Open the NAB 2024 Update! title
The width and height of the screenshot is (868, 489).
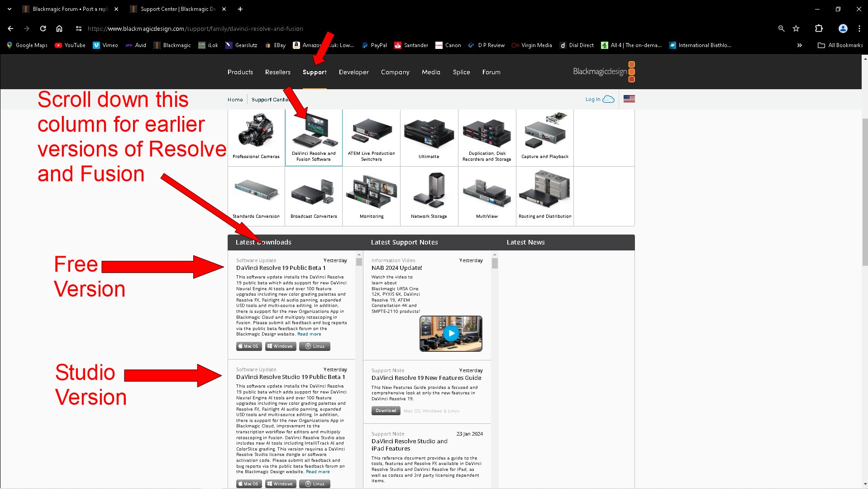pos(396,268)
